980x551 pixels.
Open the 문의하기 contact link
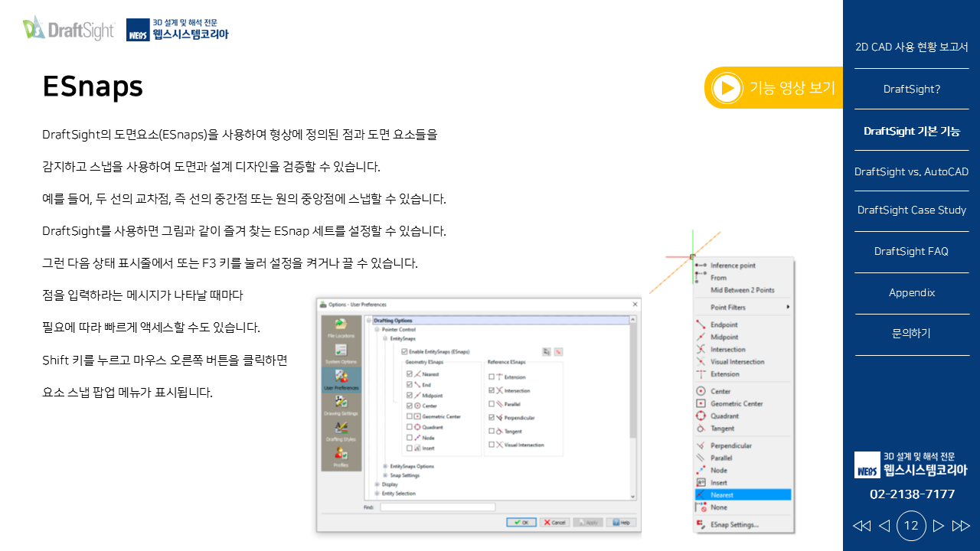pos(911,334)
